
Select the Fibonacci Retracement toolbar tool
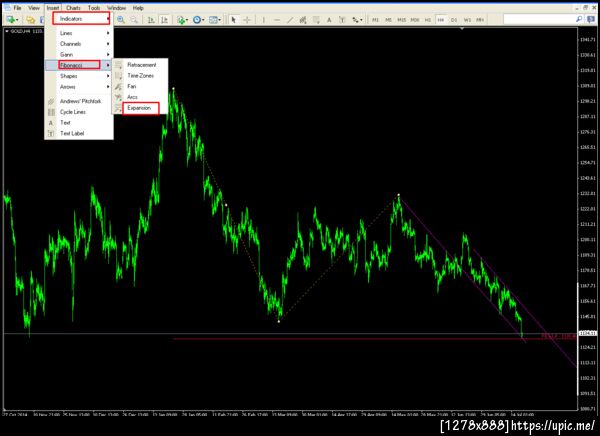[x=316, y=20]
